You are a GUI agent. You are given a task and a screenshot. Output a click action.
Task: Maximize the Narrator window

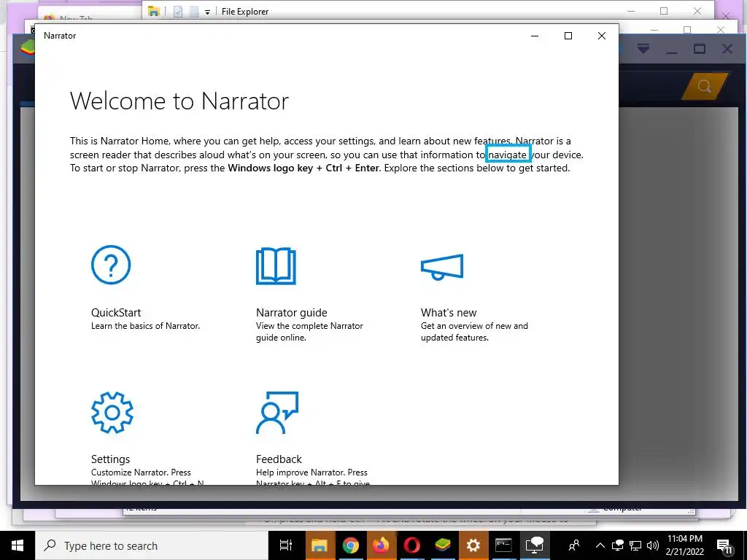coord(568,36)
